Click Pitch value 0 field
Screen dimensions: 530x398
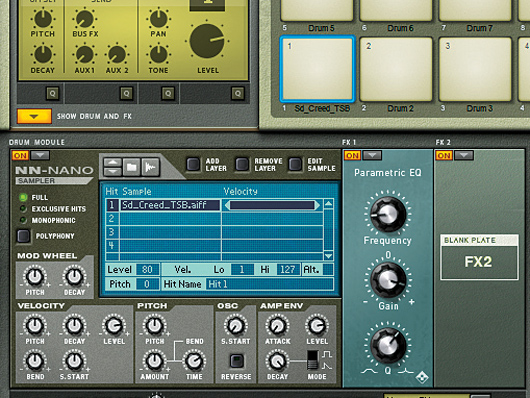pyautogui.click(x=147, y=284)
